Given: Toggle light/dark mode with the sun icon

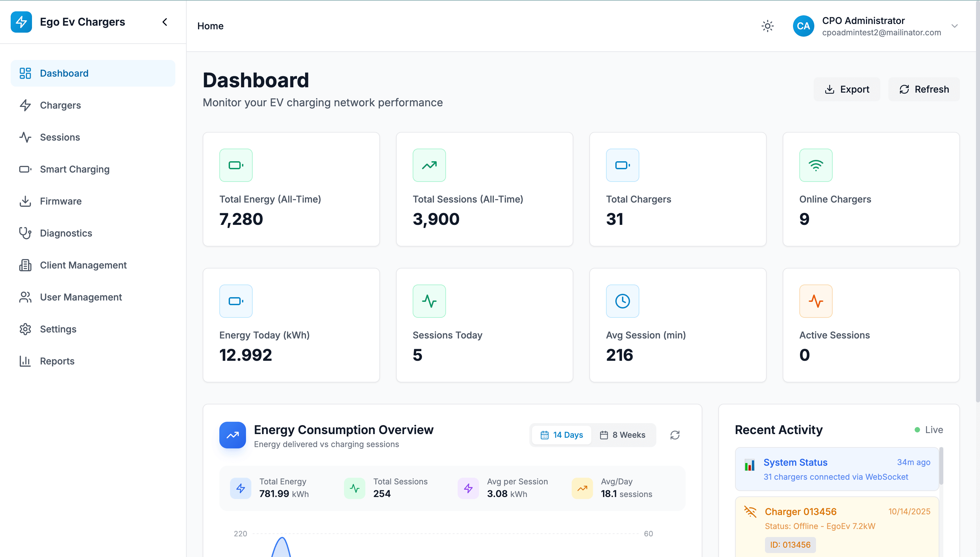Looking at the screenshot, I should tap(768, 26).
